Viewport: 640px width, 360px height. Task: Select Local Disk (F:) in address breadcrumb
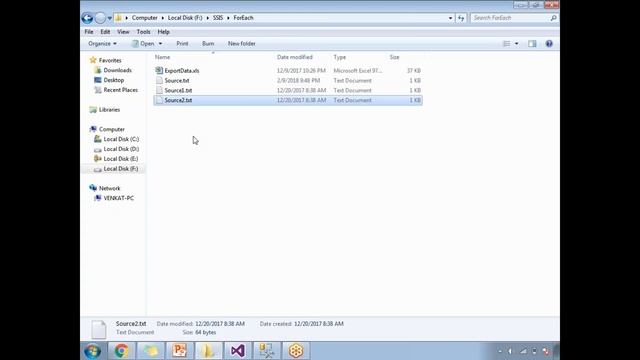(x=185, y=18)
